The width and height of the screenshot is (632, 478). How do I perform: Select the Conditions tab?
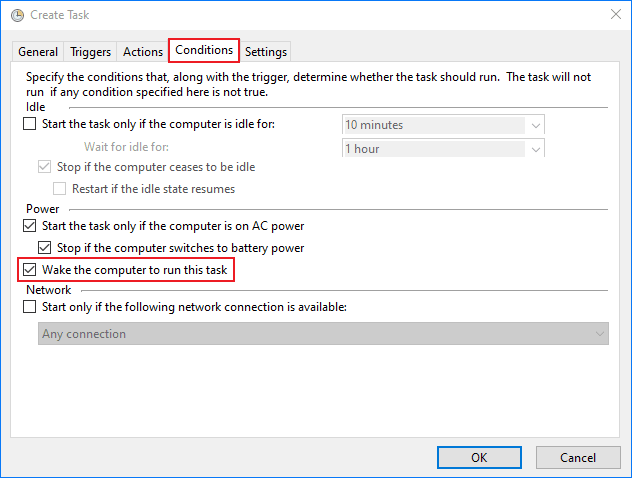[x=203, y=50]
